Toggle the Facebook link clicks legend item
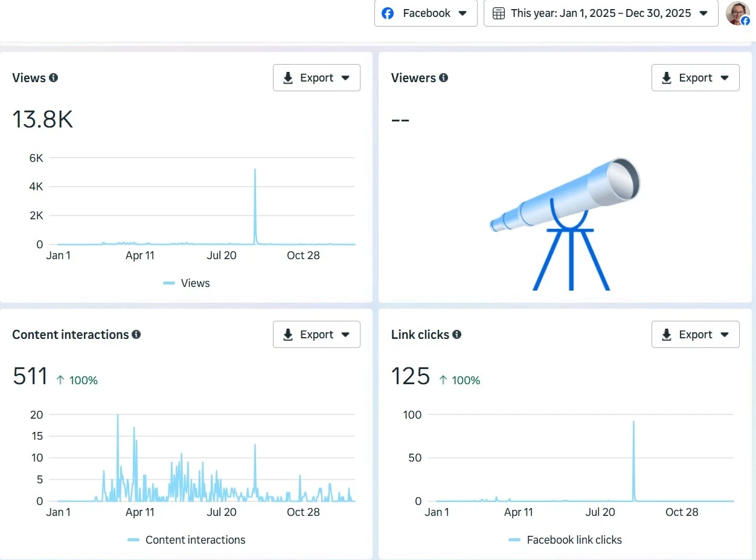Viewport: 756px width, 560px height. coord(565,540)
